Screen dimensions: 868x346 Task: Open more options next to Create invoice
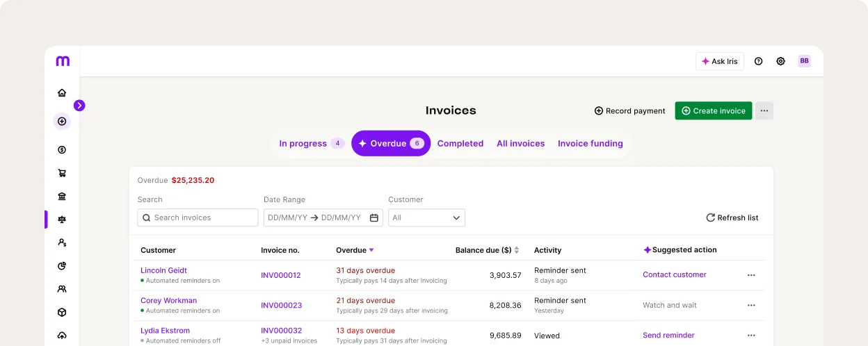pyautogui.click(x=764, y=111)
